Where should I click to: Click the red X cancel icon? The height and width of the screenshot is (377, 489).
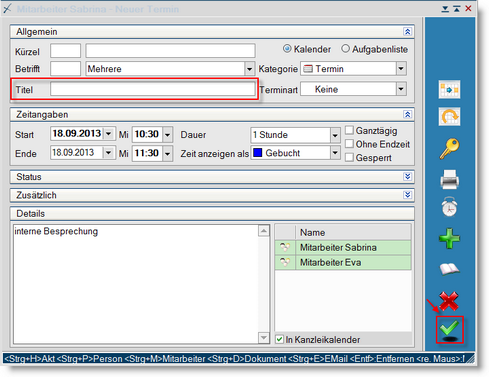pyautogui.click(x=449, y=301)
